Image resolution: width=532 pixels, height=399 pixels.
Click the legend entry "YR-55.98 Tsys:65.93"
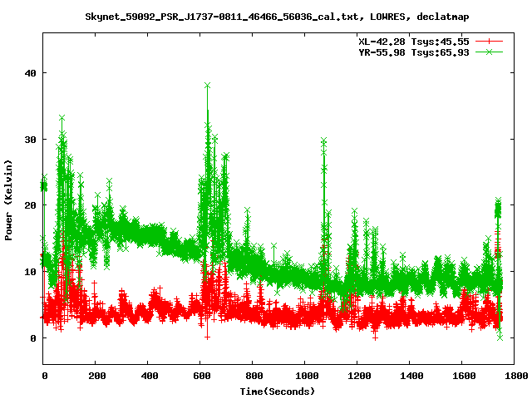click(414, 52)
